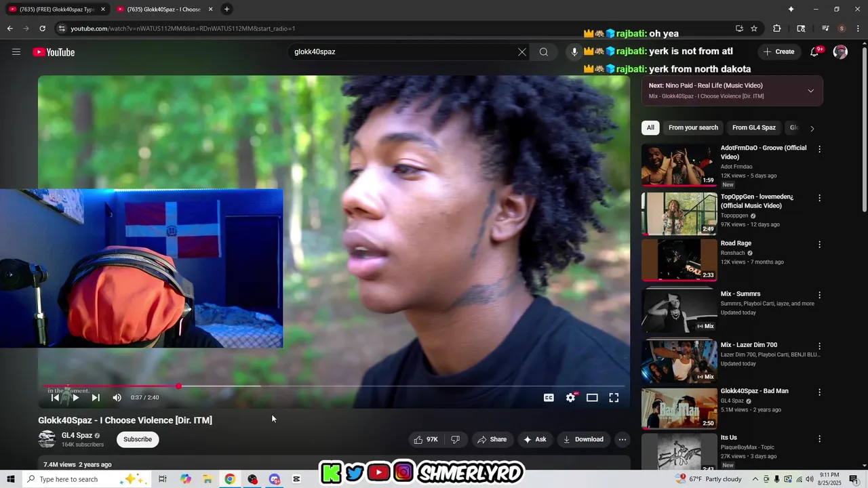This screenshot has height=488, width=868.
Task: Open Task View on taskbar
Action: [x=163, y=479]
